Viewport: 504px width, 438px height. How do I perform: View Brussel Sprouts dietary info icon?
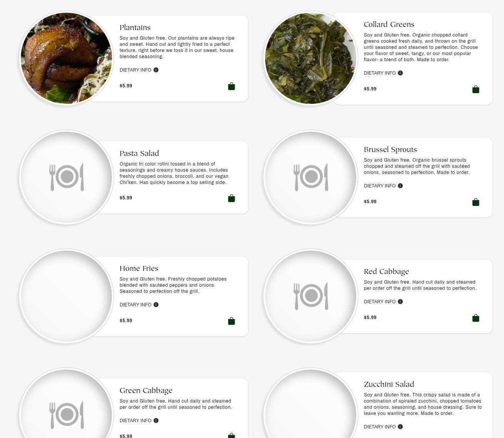pyautogui.click(x=400, y=186)
